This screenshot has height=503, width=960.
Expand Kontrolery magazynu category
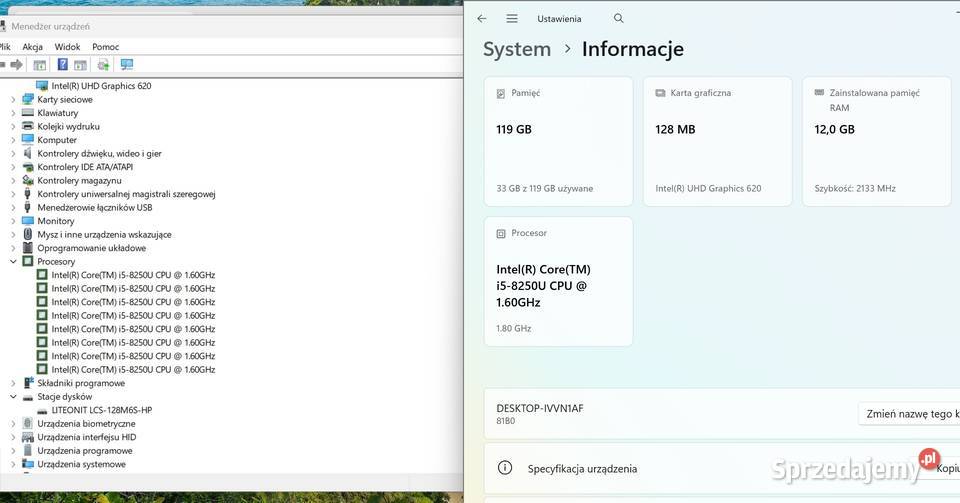[13, 180]
